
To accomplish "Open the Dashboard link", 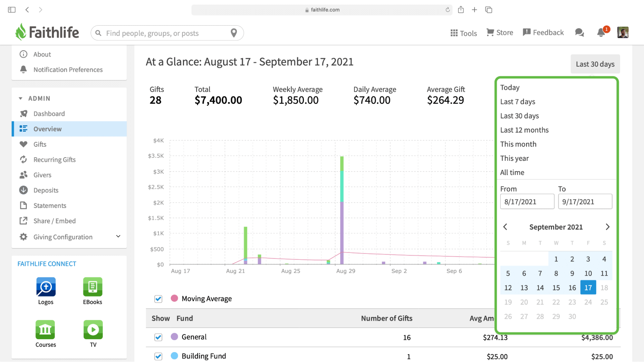I will click(49, 114).
